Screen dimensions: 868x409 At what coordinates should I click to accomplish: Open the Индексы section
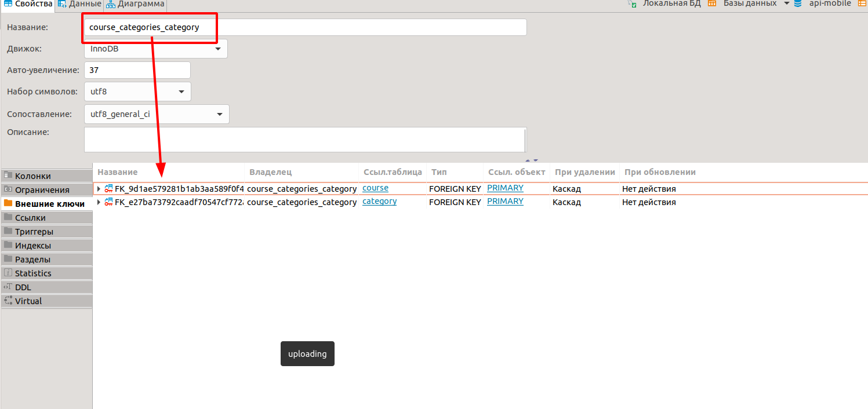(x=46, y=246)
